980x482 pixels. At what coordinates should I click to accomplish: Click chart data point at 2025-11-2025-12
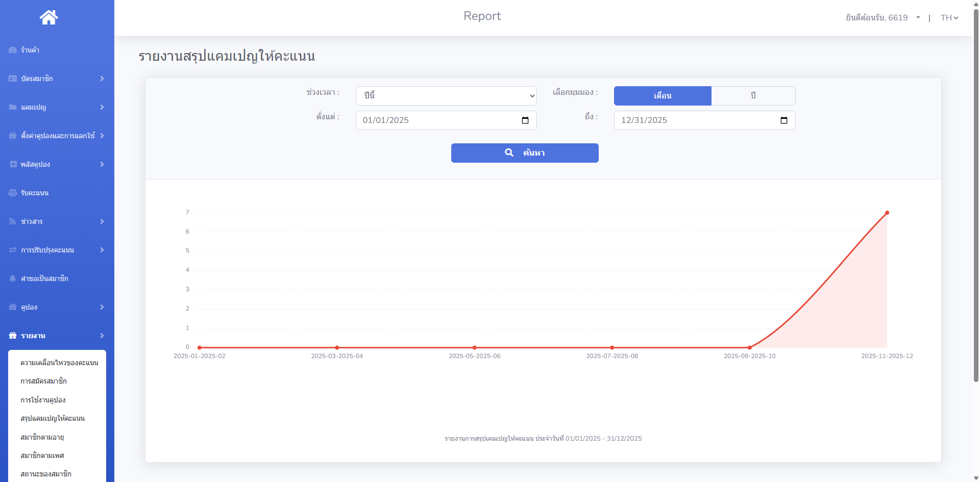point(887,213)
